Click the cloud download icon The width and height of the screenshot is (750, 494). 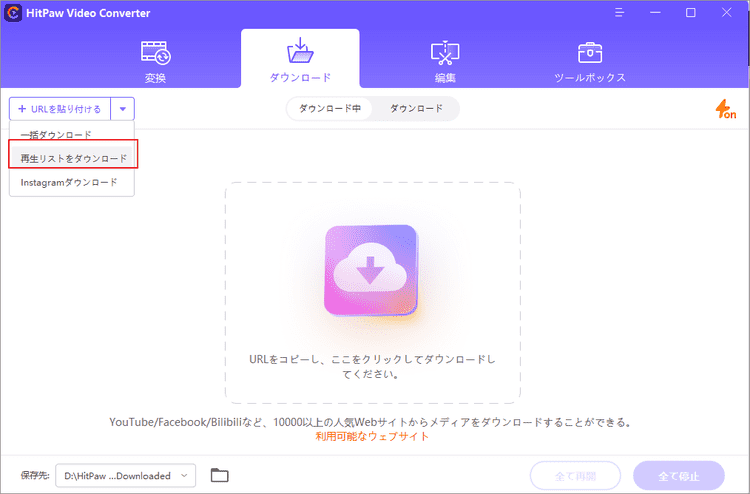[371, 271]
